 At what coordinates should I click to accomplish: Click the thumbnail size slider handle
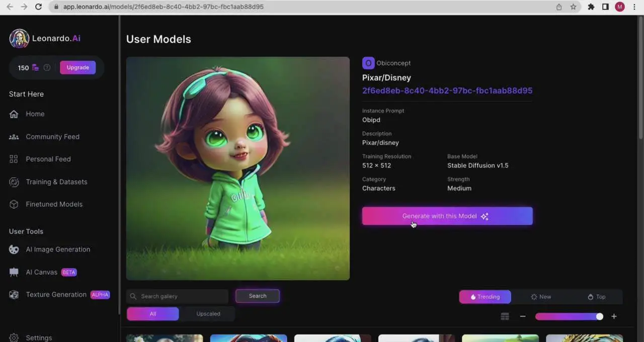(x=599, y=316)
